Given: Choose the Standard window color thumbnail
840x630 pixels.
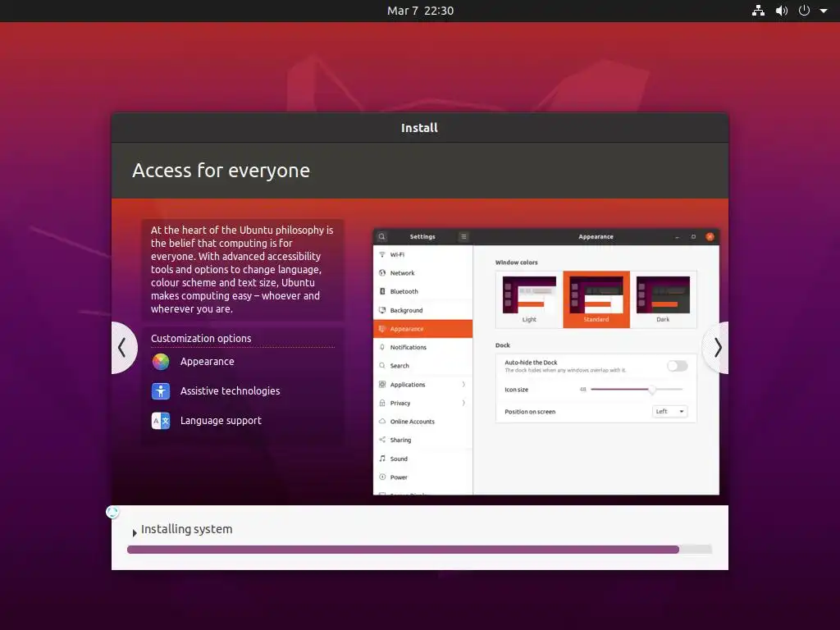Looking at the screenshot, I should (x=596, y=299).
